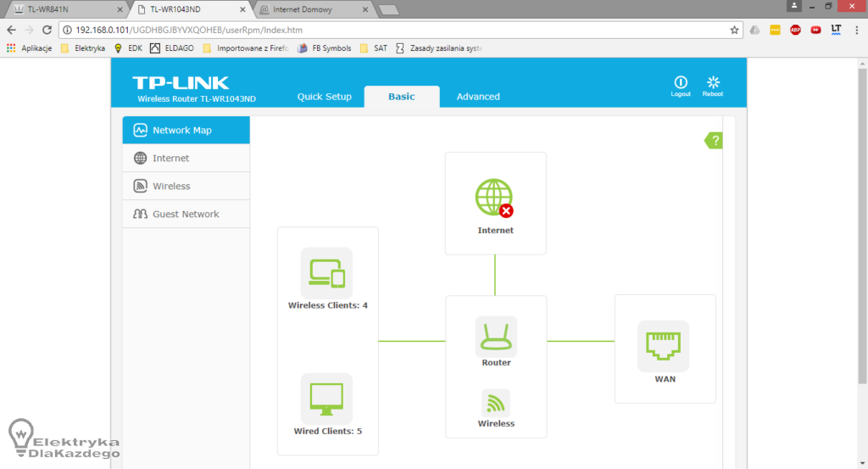Reload the page with the refresh button
868x469 pixels.
47,30
